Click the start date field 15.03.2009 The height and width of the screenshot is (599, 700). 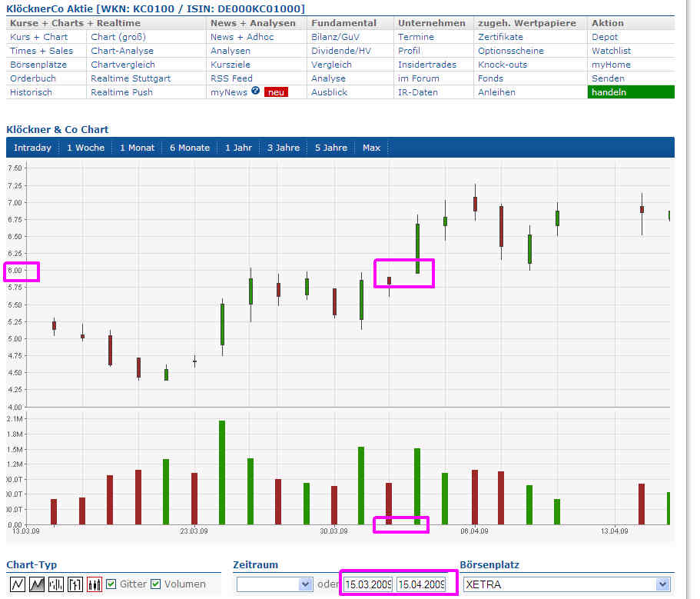point(368,584)
